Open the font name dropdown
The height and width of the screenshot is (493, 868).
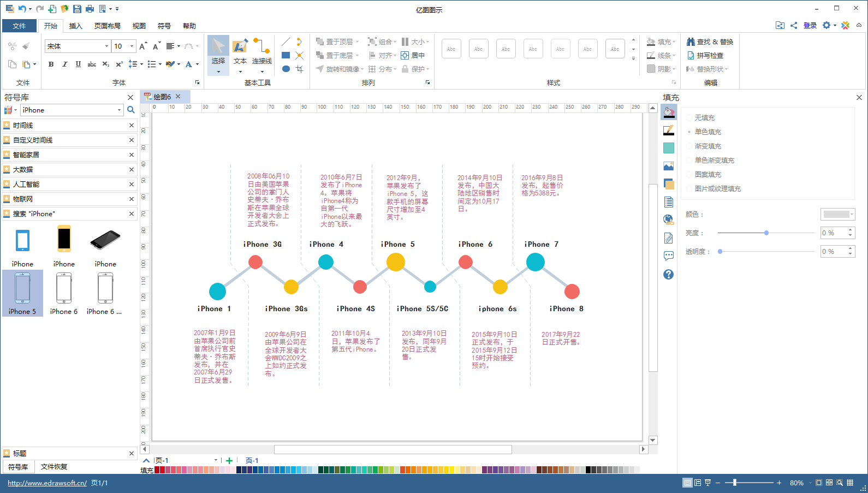point(106,46)
